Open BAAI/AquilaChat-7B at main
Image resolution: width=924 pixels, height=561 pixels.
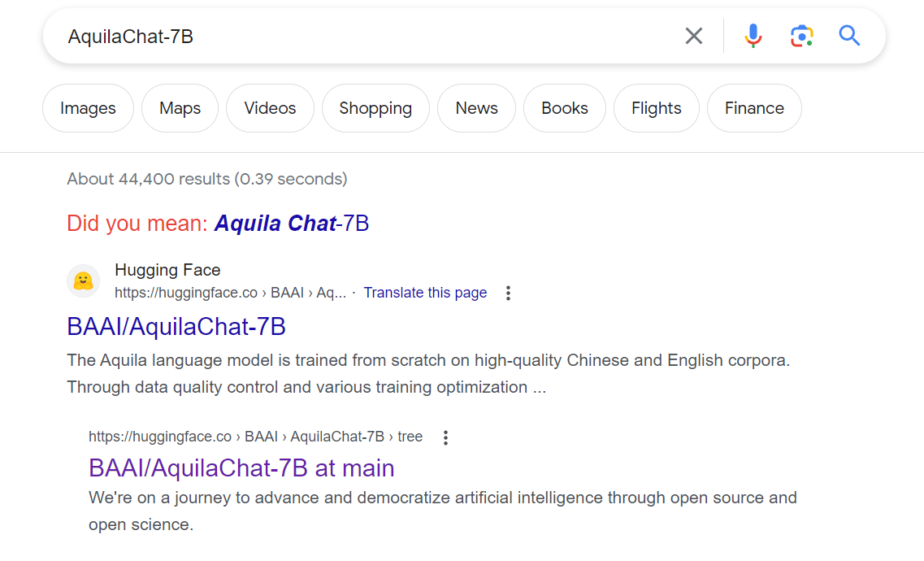241,467
